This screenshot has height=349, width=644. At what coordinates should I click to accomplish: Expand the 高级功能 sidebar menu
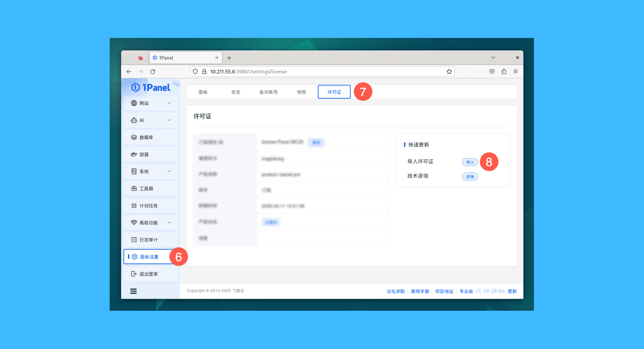pyautogui.click(x=151, y=223)
